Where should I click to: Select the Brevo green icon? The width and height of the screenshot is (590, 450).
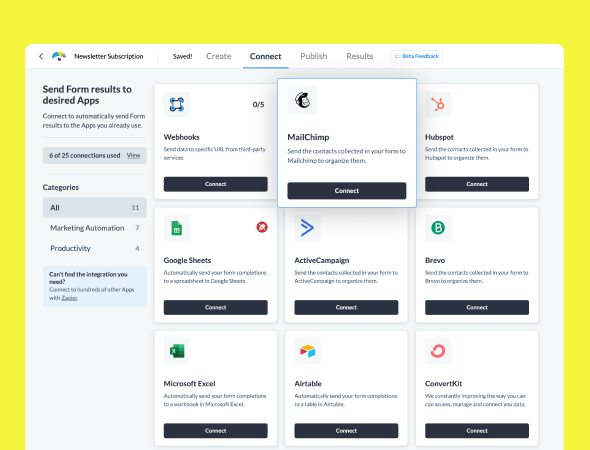(x=438, y=228)
